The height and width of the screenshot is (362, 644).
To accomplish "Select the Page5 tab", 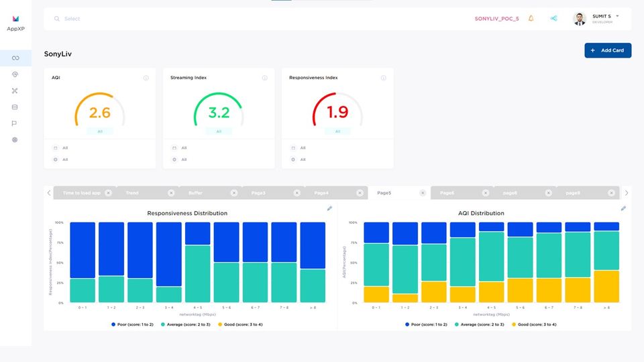I will [384, 193].
